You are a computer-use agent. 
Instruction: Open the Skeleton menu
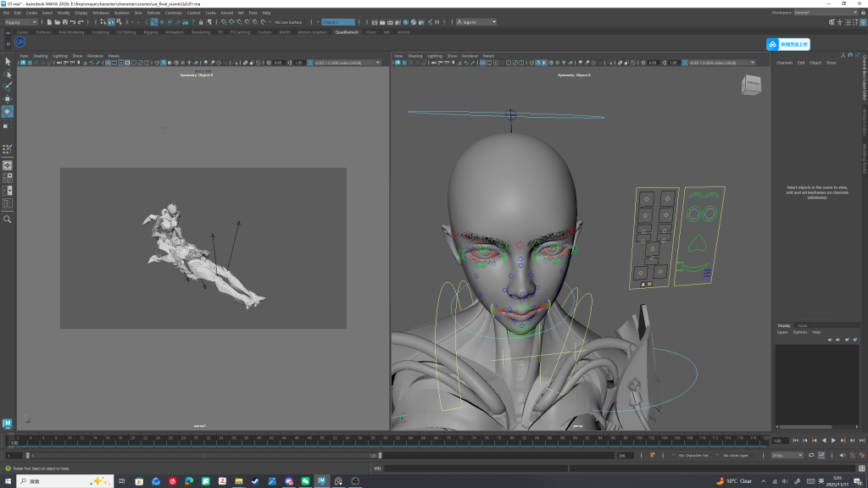(x=121, y=13)
